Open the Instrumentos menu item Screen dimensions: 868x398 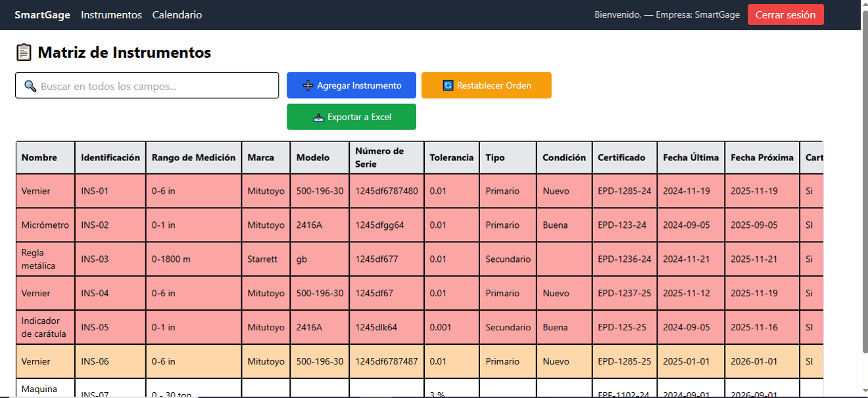pos(111,15)
